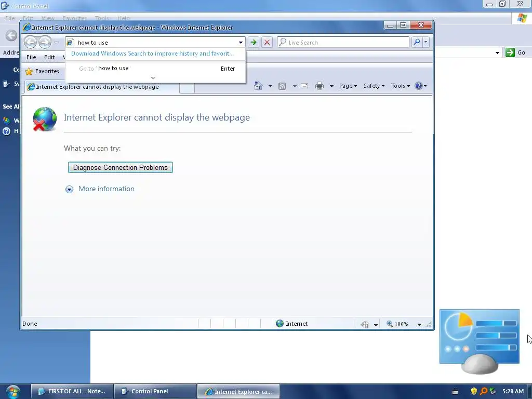
Task: Select the 'Internet Explorer cannot display' tab
Action: (x=102, y=87)
